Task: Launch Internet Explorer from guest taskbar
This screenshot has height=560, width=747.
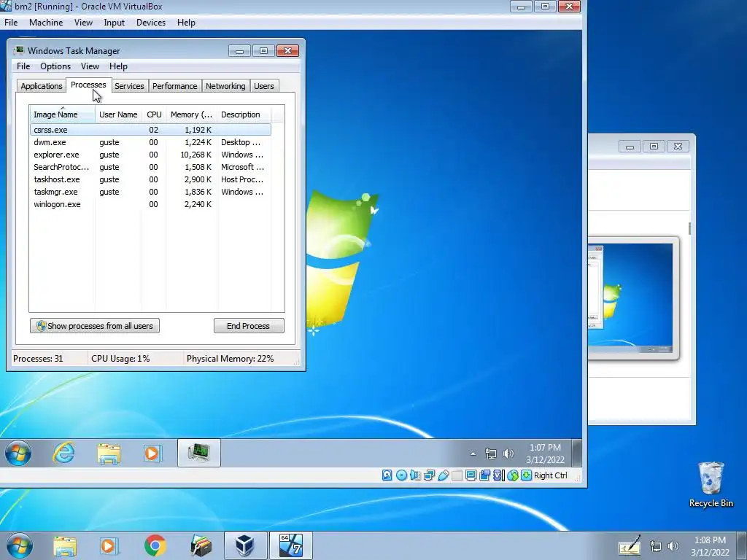Action: pyautogui.click(x=63, y=453)
